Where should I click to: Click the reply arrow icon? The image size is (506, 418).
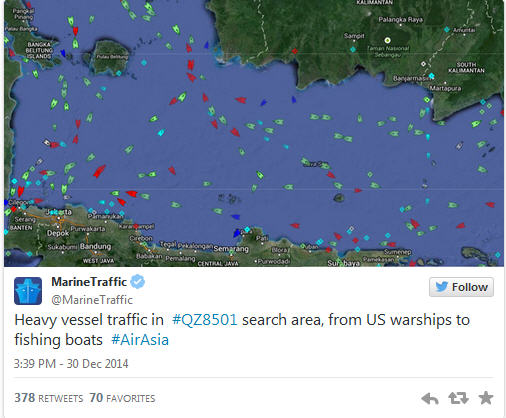pos(430,398)
